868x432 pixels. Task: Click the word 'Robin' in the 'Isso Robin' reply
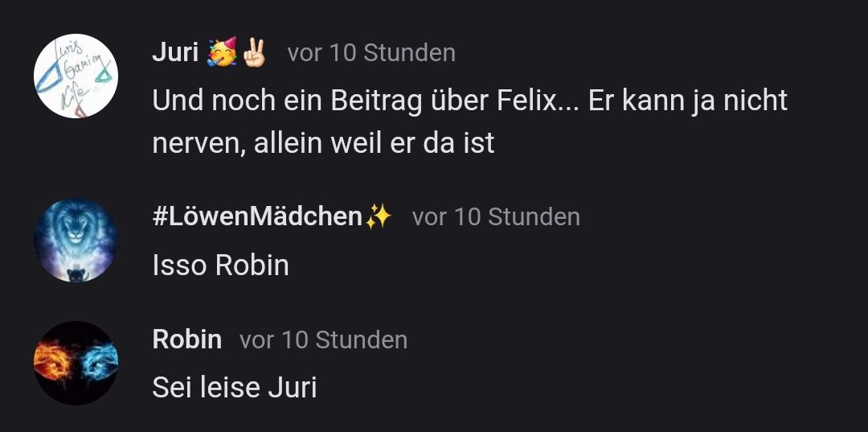[252, 265]
